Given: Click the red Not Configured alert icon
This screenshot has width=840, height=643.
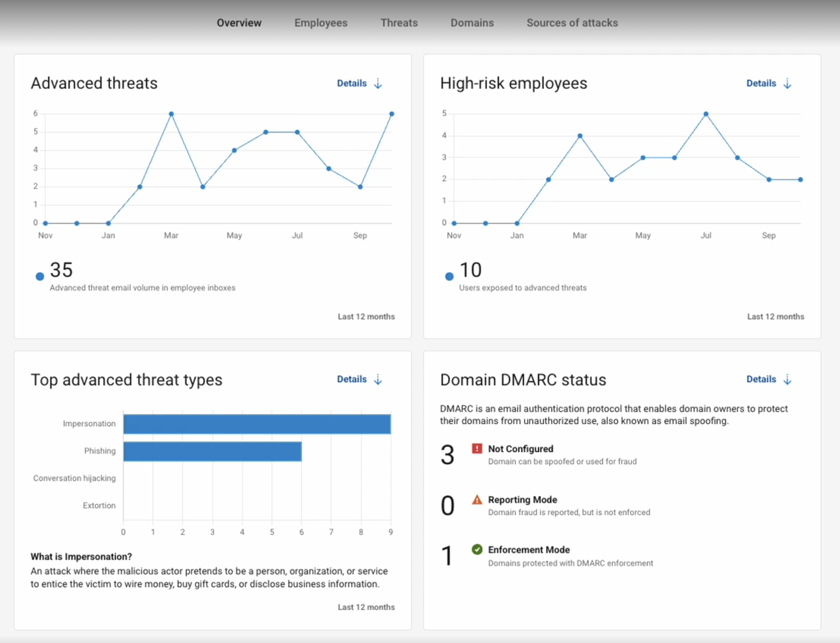Looking at the screenshot, I should pyautogui.click(x=477, y=449).
